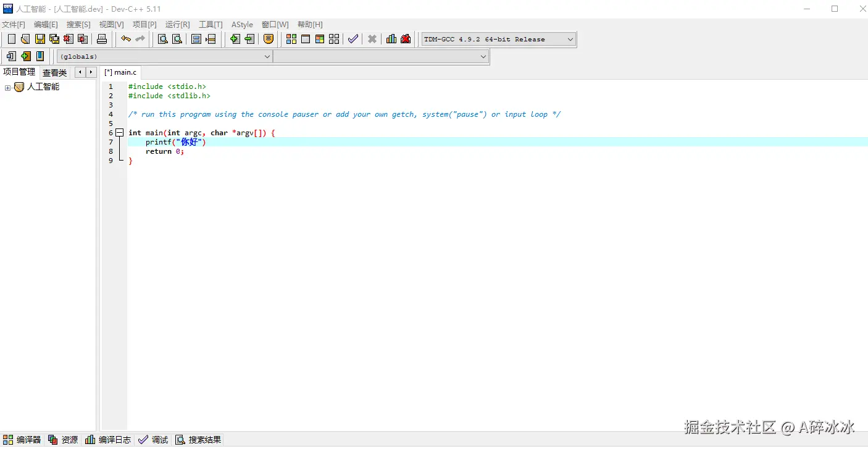Open the 文件[F] menu
This screenshot has width=868, height=449.
pyautogui.click(x=14, y=25)
